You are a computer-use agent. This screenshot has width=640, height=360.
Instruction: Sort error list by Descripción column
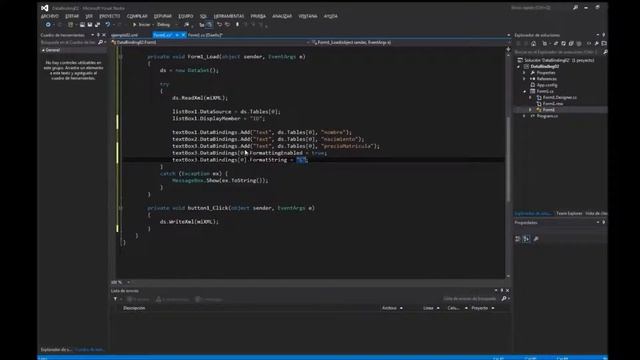pyautogui.click(x=134, y=308)
